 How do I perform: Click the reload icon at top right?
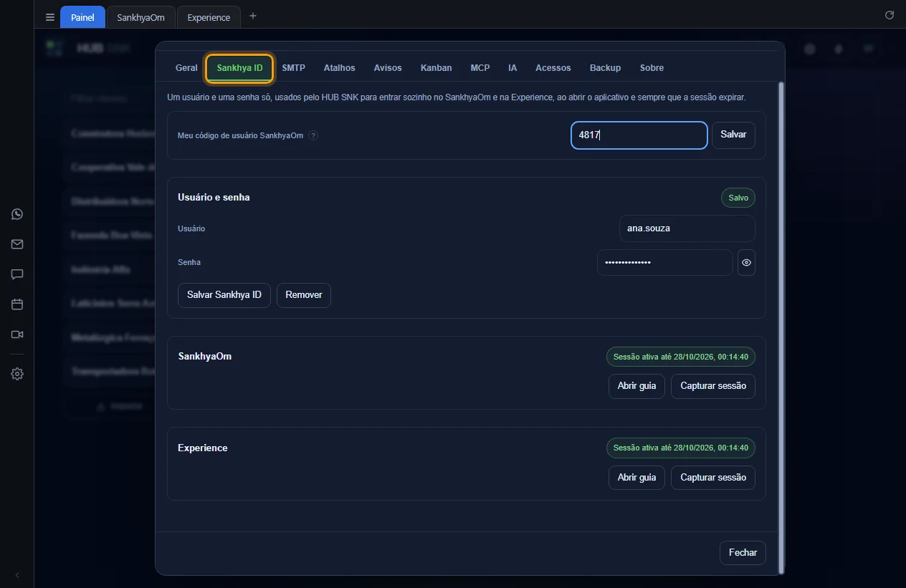coord(890,15)
